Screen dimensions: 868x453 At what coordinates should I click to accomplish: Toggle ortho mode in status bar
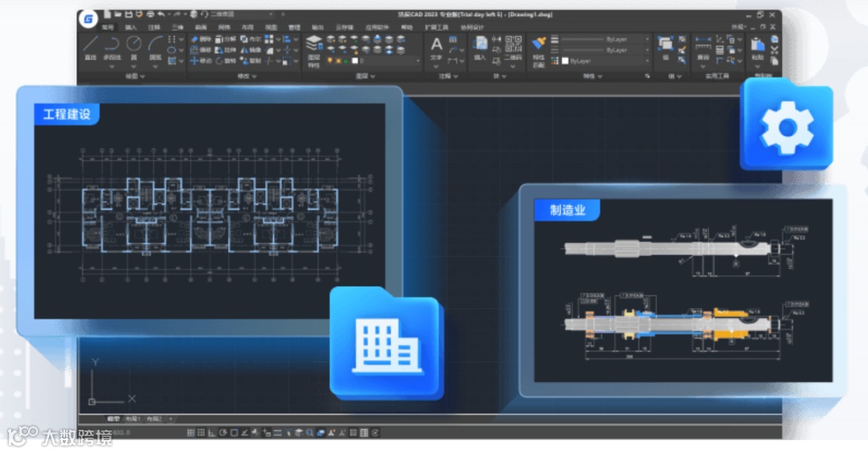click(x=212, y=433)
